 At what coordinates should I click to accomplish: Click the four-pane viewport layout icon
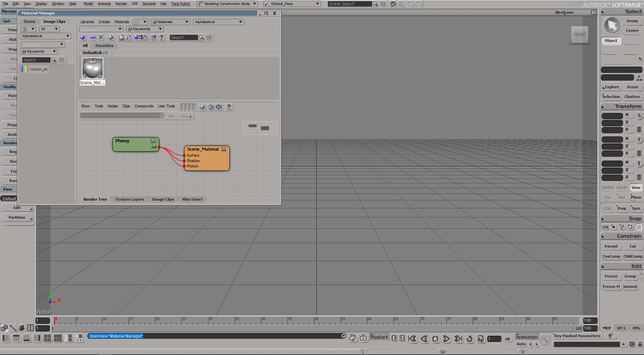coord(48,338)
